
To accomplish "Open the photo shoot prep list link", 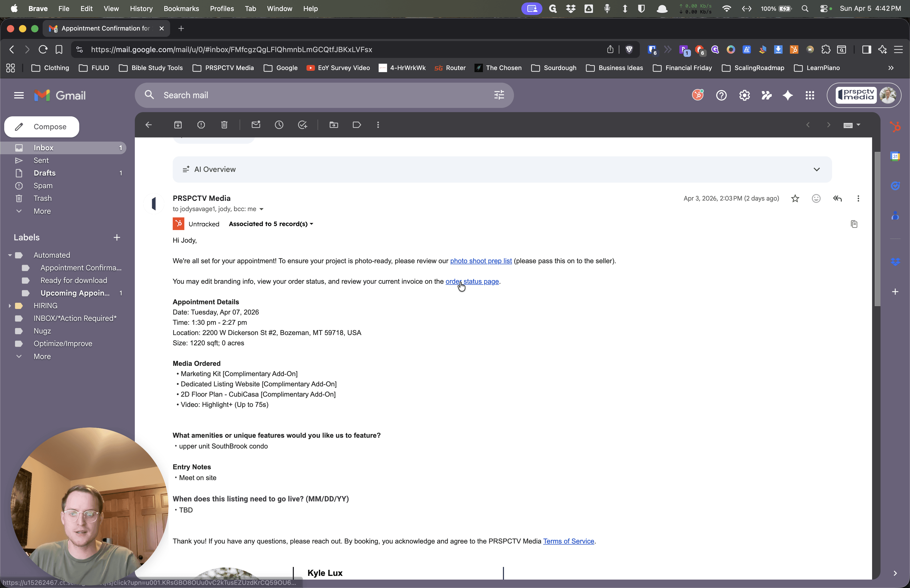I will pyautogui.click(x=481, y=261).
